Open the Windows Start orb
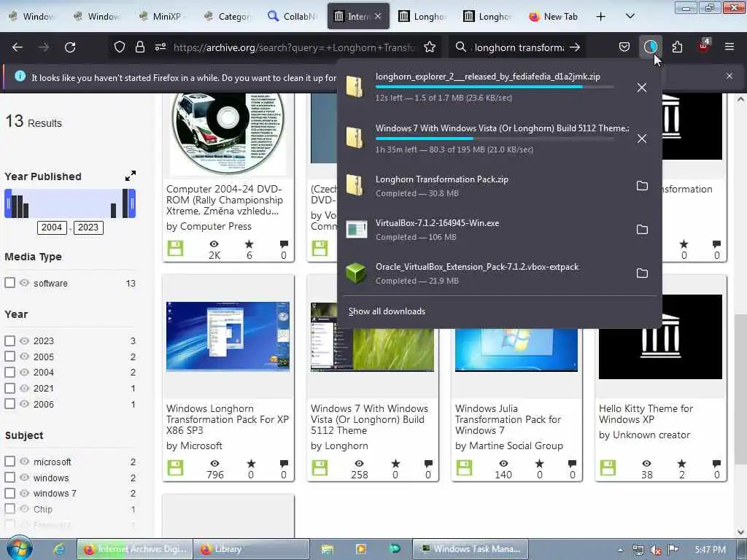 pyautogui.click(x=20, y=548)
